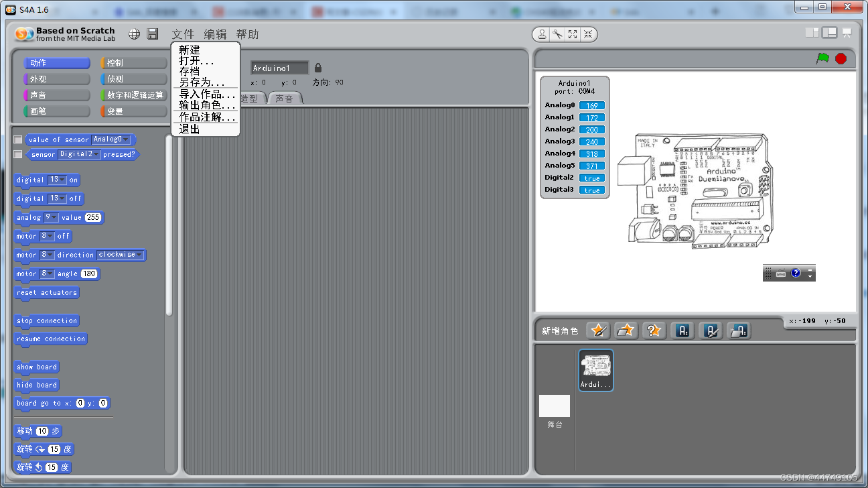Screen dimensions: 868x488
Task: Select the 控制 block category
Action: tap(133, 63)
